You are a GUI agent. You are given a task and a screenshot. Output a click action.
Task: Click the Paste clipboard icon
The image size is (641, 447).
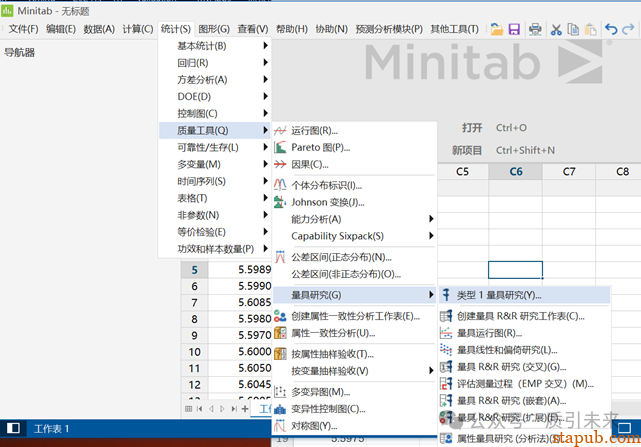(x=592, y=30)
